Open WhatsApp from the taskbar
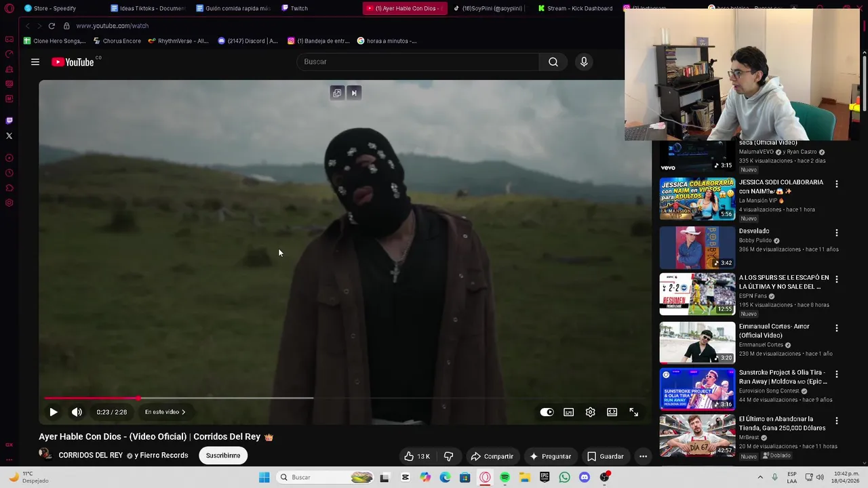Image resolution: width=868 pixels, height=488 pixels. tap(564, 477)
